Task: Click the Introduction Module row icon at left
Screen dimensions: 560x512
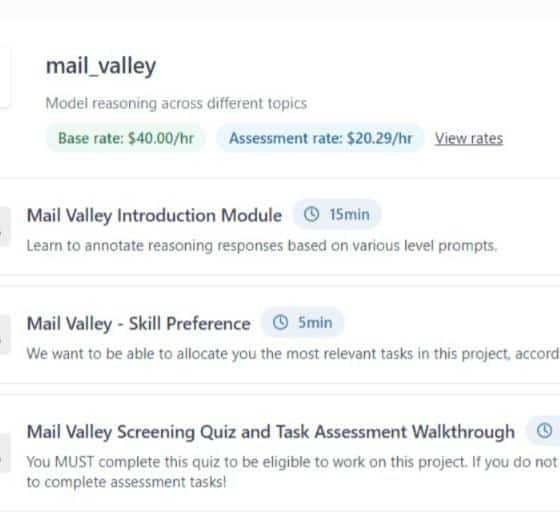Action: point(4,226)
